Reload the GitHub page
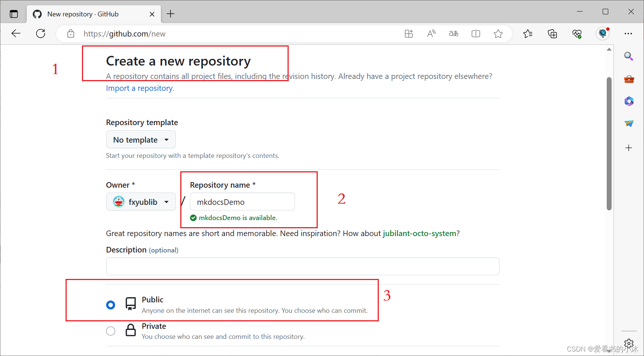This screenshot has height=356, width=644. pos(41,34)
